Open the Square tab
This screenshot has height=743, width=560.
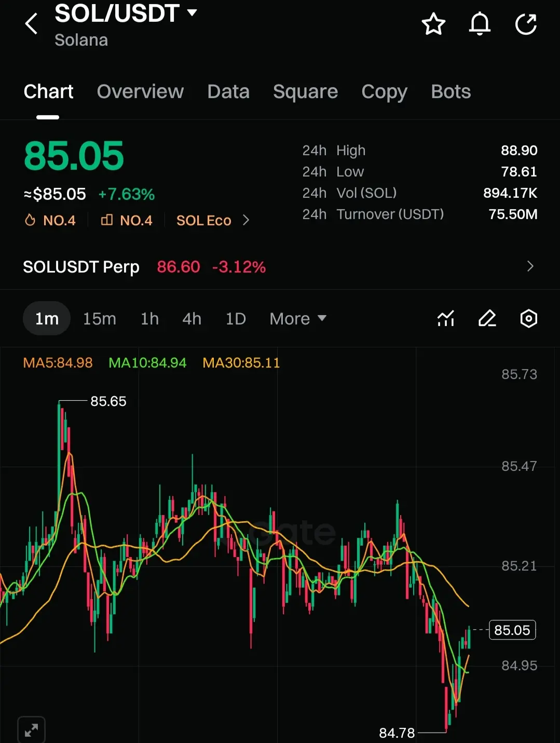click(x=305, y=91)
